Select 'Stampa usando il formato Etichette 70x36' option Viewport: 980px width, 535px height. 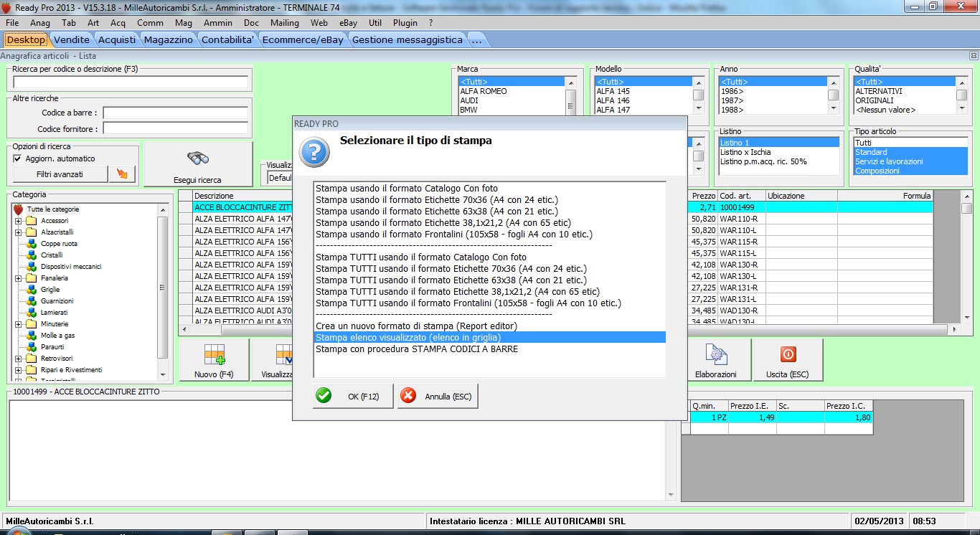(x=490, y=200)
